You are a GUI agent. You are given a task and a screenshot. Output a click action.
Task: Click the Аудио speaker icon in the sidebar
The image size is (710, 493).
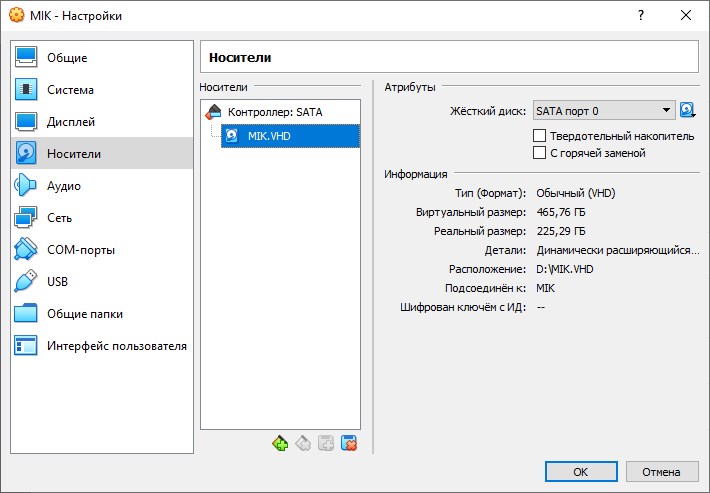(x=26, y=186)
